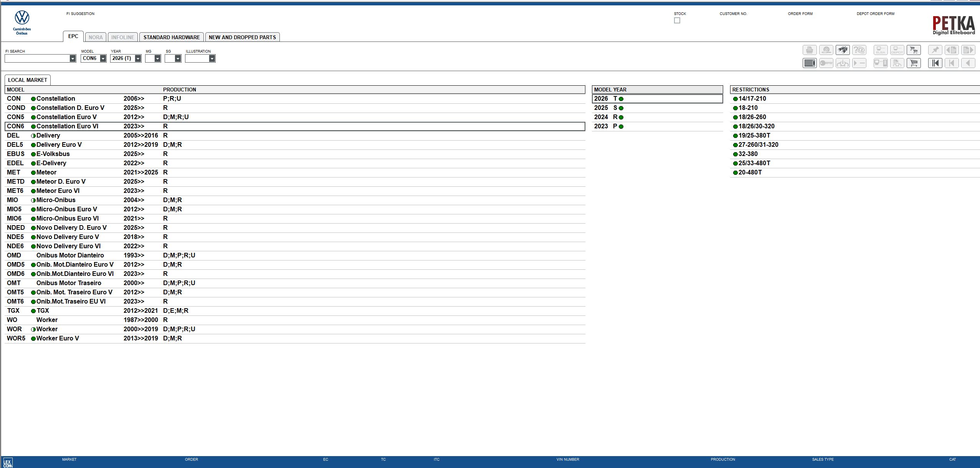The height and width of the screenshot is (468, 980).
Task: Select the 14/17-210 restriction
Action: (x=855, y=99)
